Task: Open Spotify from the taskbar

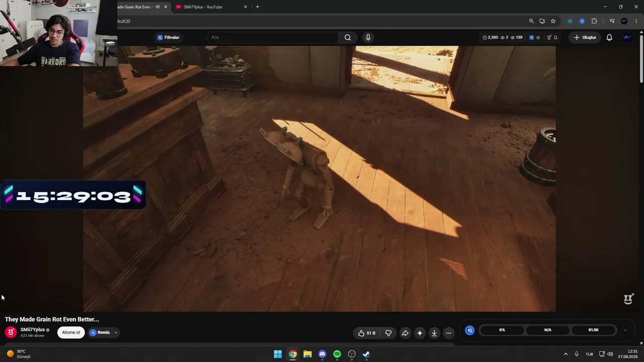Action: click(337, 354)
